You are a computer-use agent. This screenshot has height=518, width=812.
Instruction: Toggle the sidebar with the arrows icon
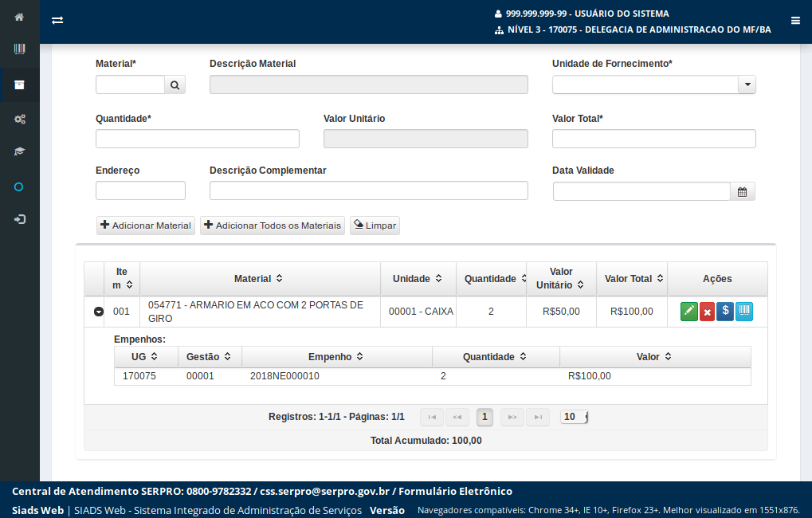(x=57, y=21)
